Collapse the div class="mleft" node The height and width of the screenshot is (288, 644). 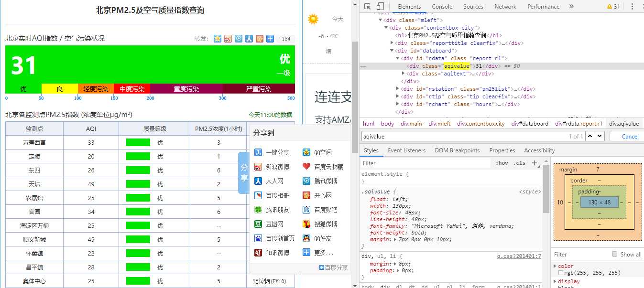click(x=381, y=20)
